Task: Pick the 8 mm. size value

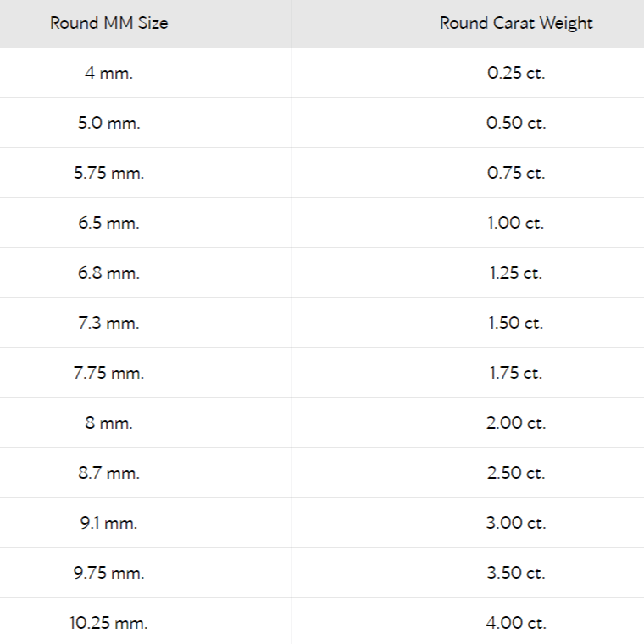Action: (108, 423)
